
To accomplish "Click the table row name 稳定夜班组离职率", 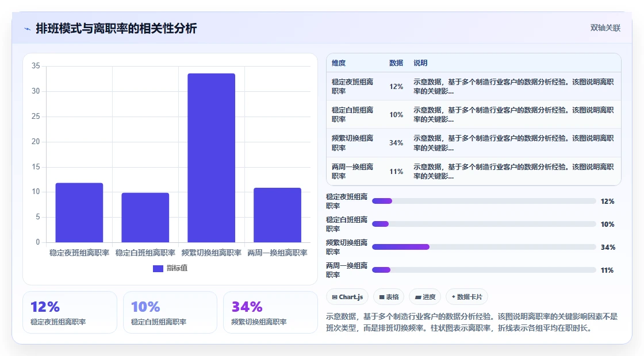I will tap(352, 87).
